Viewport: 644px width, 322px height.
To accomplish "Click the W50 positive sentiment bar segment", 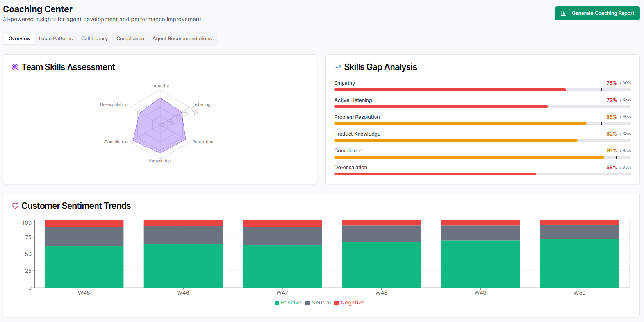I will point(580,263).
